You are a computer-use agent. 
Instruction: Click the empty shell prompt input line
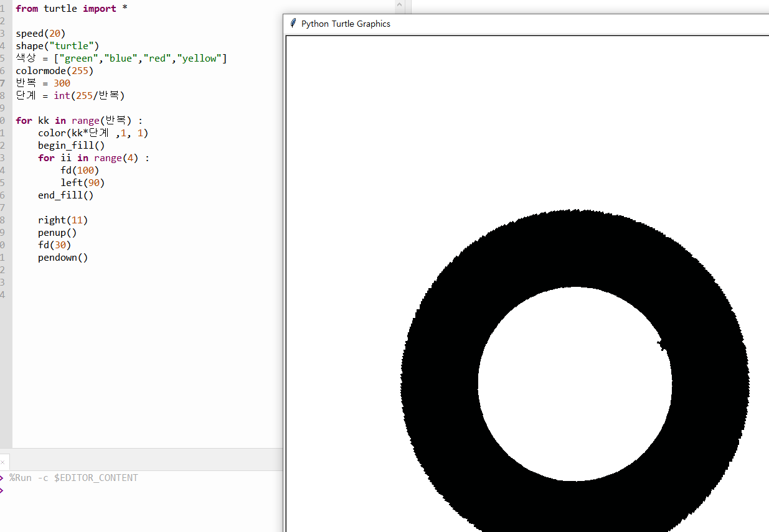(x=143, y=490)
